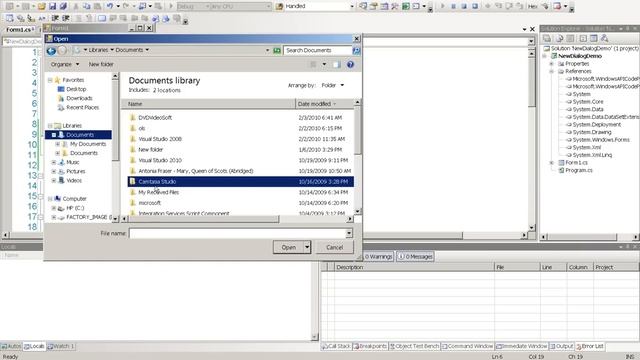Image resolution: width=640 pixels, height=360 pixels.
Task: Click the Open File icon in Visual Studio toolbar
Action: 41,6
